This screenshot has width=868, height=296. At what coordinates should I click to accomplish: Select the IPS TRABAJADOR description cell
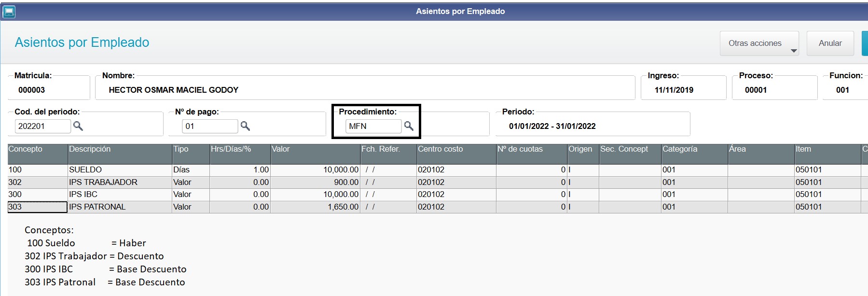(x=120, y=183)
